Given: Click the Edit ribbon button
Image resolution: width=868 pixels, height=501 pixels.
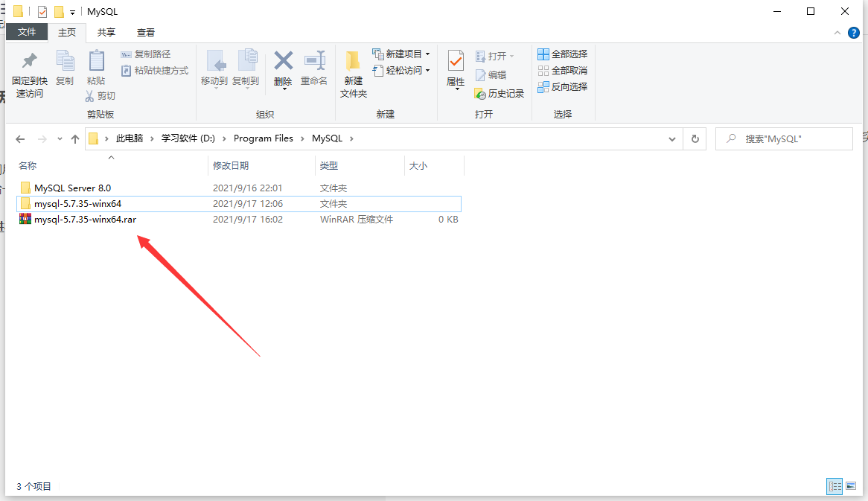Looking at the screenshot, I should 491,74.
